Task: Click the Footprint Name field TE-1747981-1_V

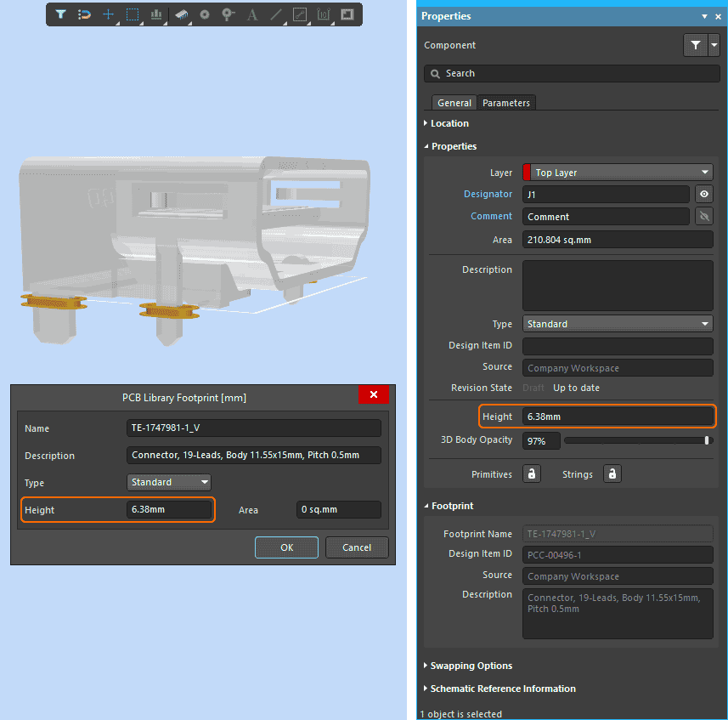Action: 618,534
